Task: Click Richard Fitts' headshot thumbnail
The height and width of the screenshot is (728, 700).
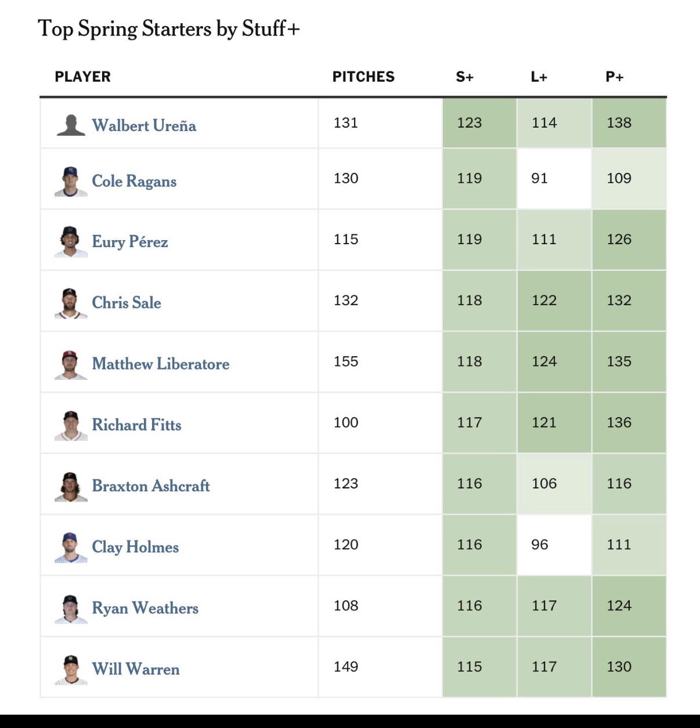Action: click(71, 425)
